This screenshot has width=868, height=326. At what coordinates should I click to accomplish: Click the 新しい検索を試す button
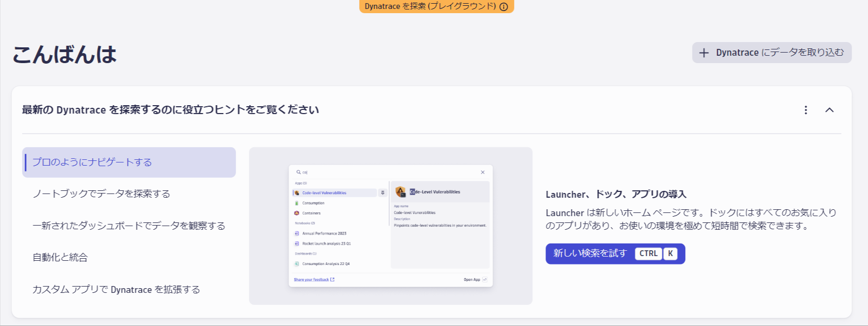click(x=615, y=253)
